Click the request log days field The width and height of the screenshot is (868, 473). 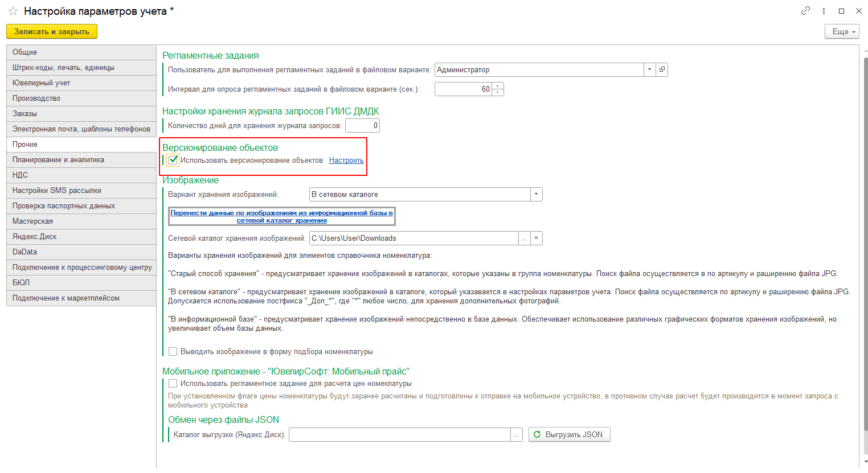click(x=362, y=125)
